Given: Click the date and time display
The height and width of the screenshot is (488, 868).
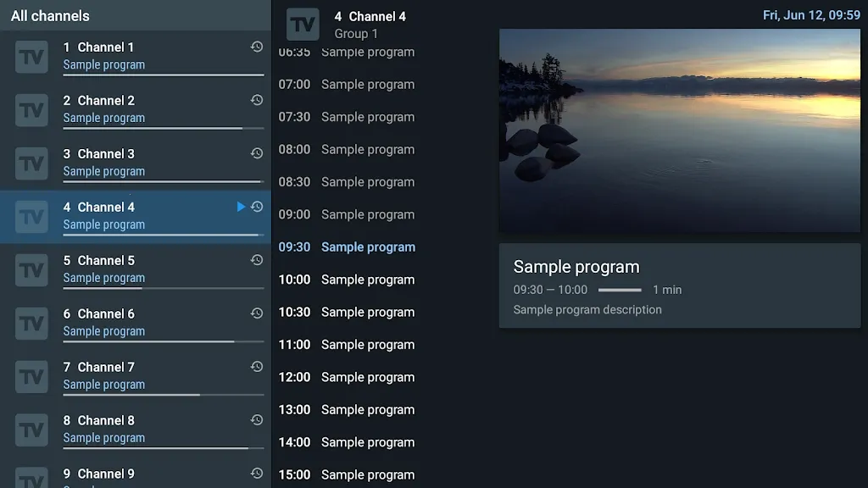Looking at the screenshot, I should [810, 15].
